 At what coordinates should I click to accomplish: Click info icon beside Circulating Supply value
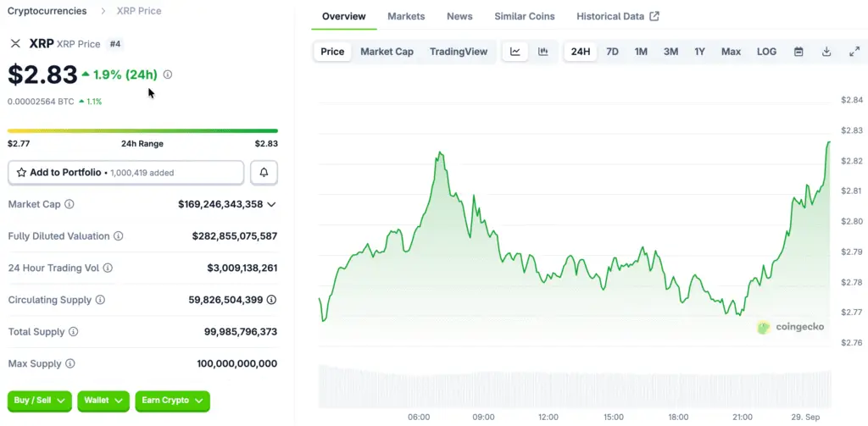tap(271, 300)
